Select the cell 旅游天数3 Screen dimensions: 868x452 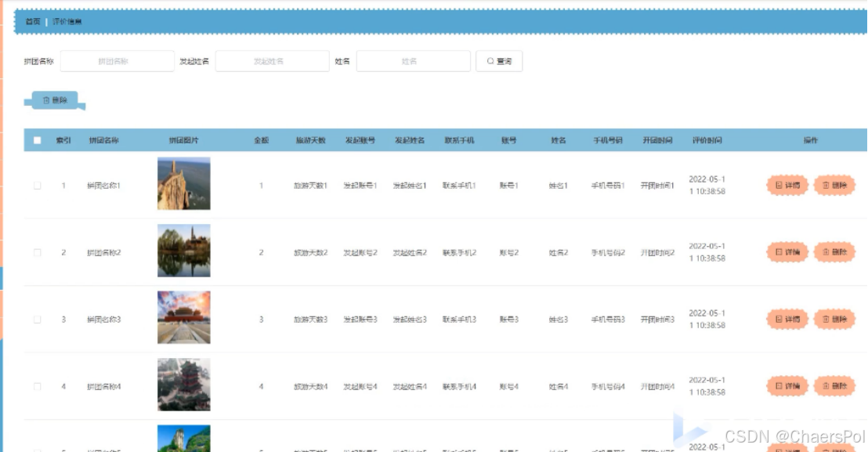(310, 320)
